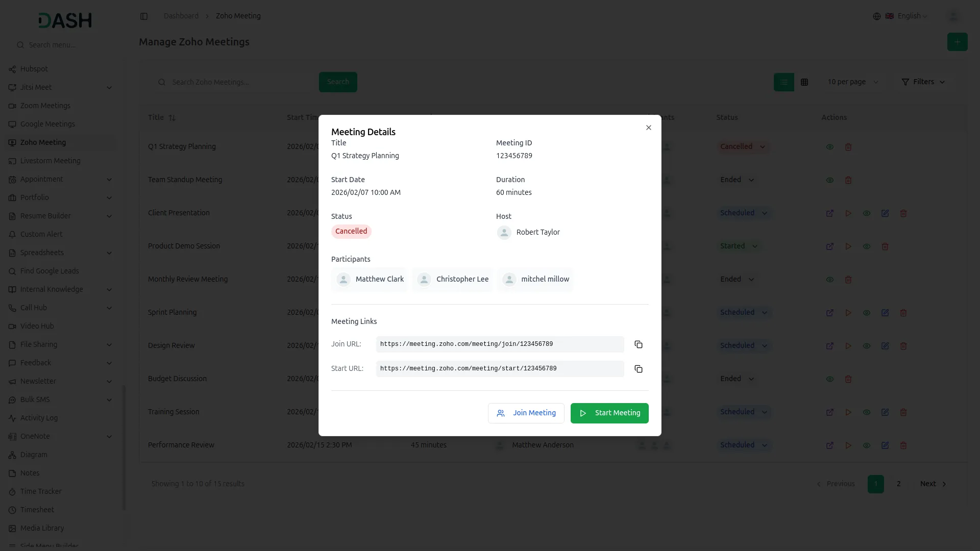Close the Meeting Details dialog
The image size is (980, 551).
click(x=649, y=128)
